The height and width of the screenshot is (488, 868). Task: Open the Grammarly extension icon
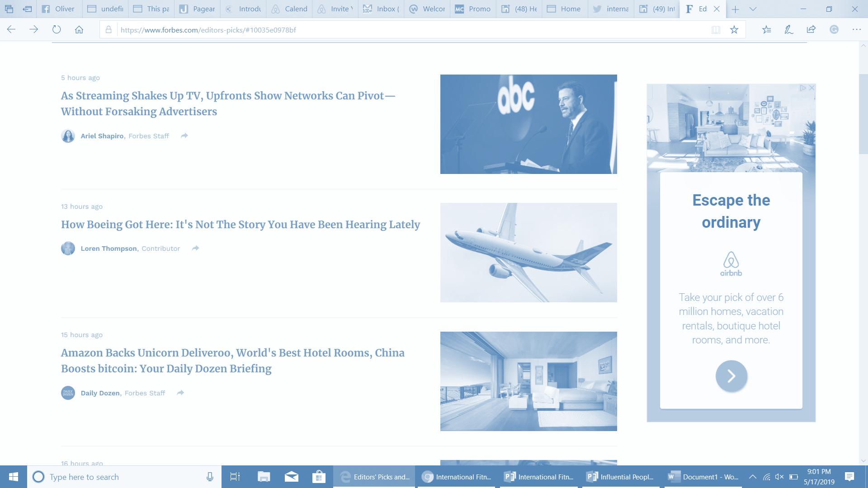834,30
